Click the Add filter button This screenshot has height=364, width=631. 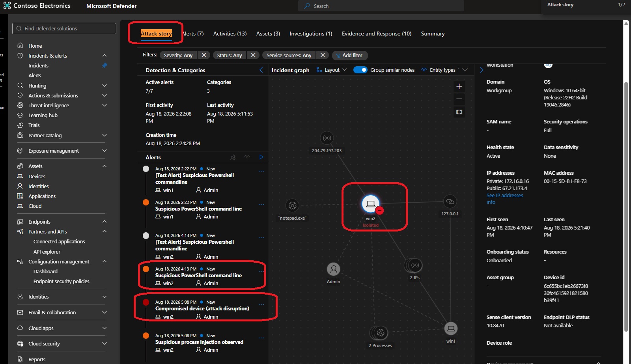pyautogui.click(x=349, y=55)
